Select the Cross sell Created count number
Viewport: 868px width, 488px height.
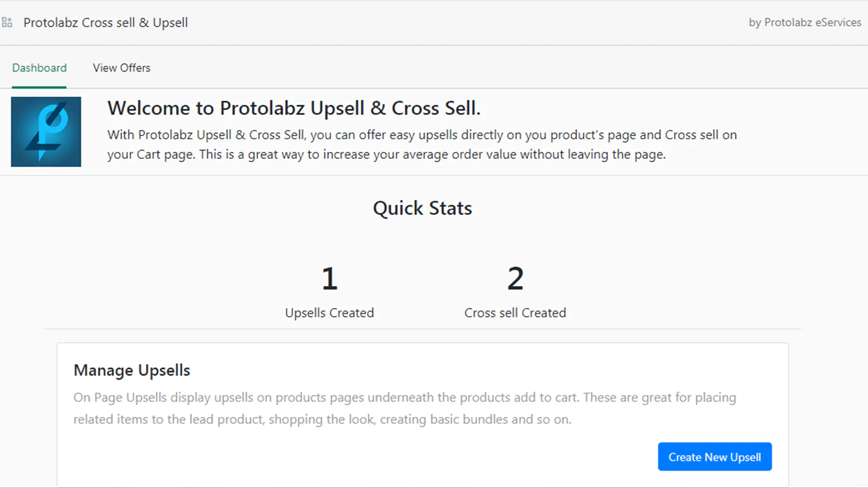coord(515,279)
